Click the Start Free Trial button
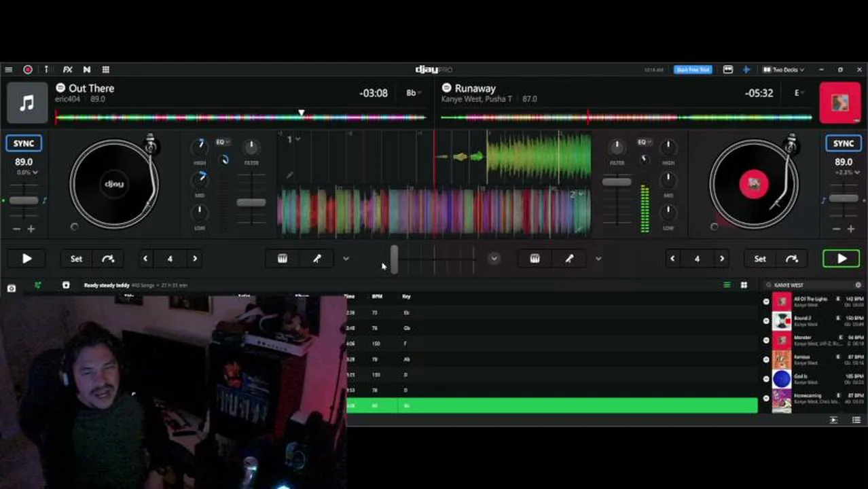Viewport: 868px width, 489px height. (x=693, y=69)
